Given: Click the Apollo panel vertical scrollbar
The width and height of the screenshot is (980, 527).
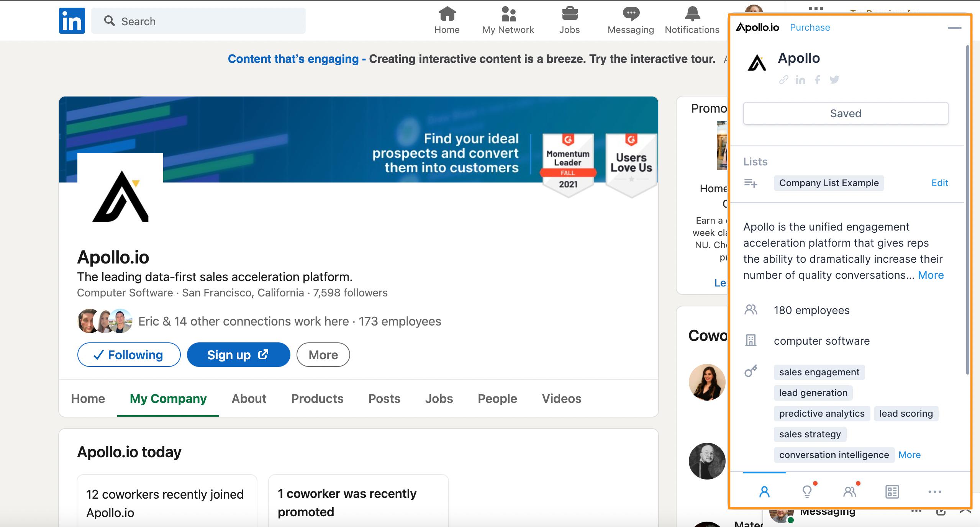Looking at the screenshot, I should pyautogui.click(x=968, y=210).
